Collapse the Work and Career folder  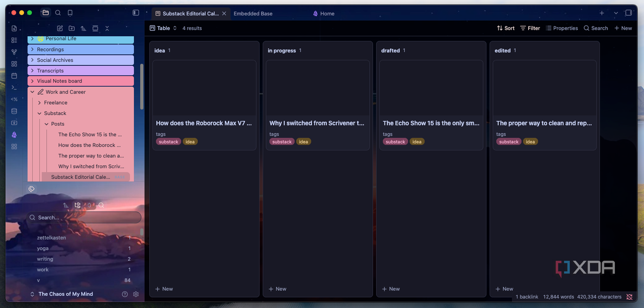coord(32,92)
